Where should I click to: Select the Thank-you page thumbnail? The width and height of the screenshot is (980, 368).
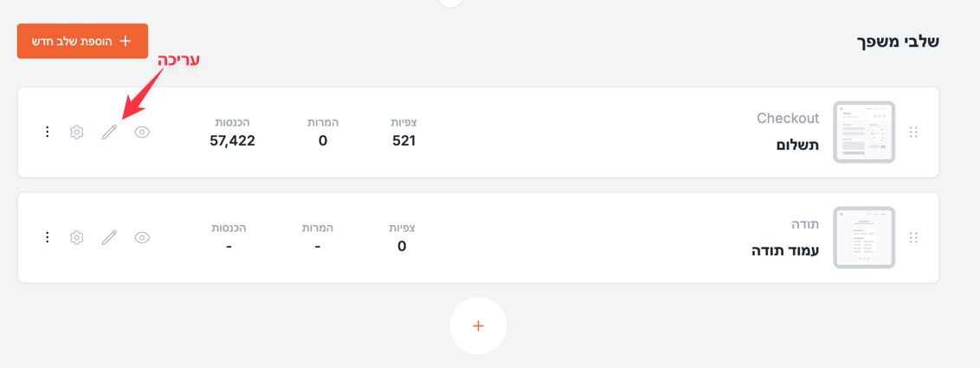(x=864, y=237)
